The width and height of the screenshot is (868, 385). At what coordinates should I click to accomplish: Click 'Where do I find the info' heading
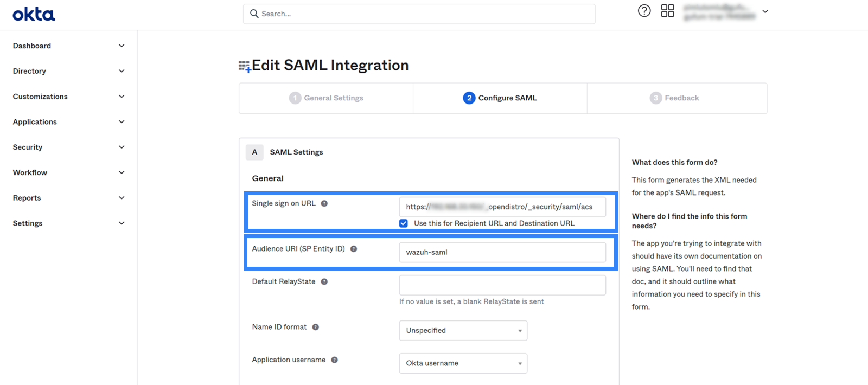pyautogui.click(x=689, y=221)
